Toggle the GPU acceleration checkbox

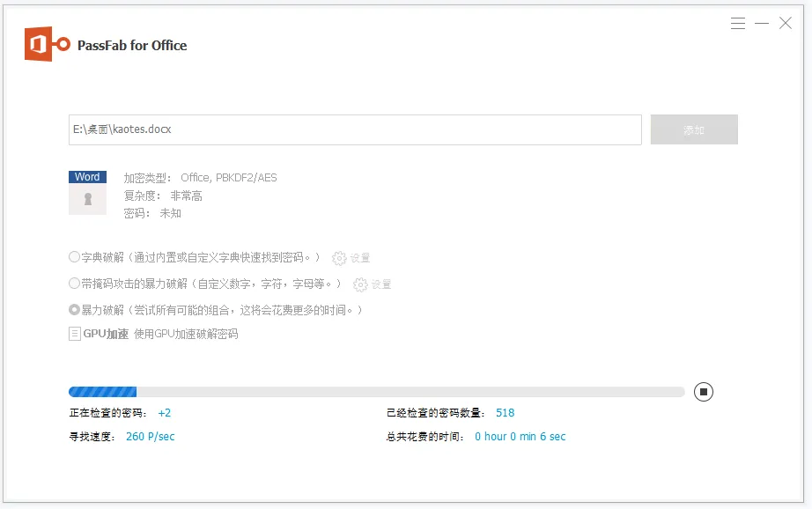tap(75, 334)
